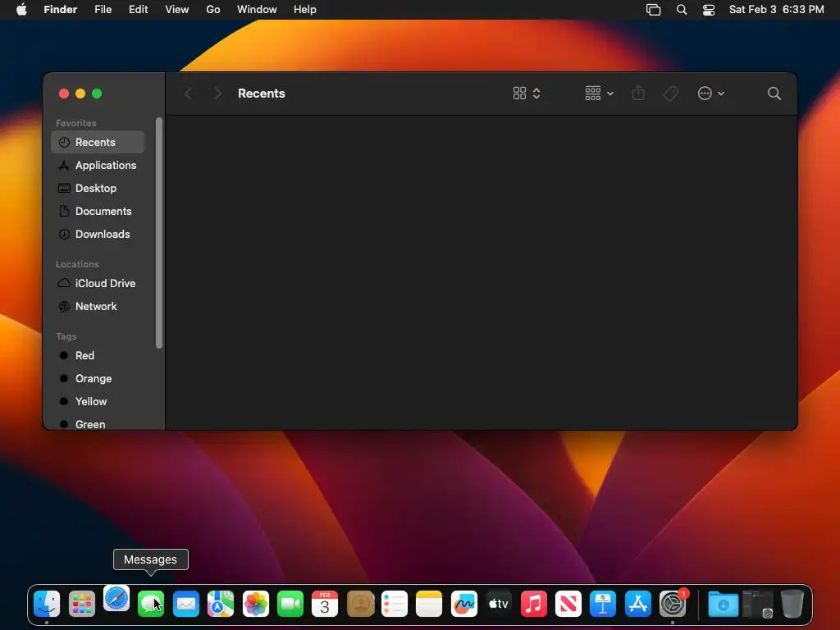
Task: Launch Keynote from the Dock
Action: click(x=603, y=604)
